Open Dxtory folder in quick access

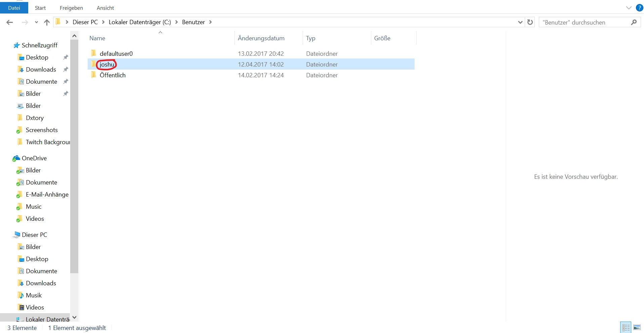(x=35, y=118)
